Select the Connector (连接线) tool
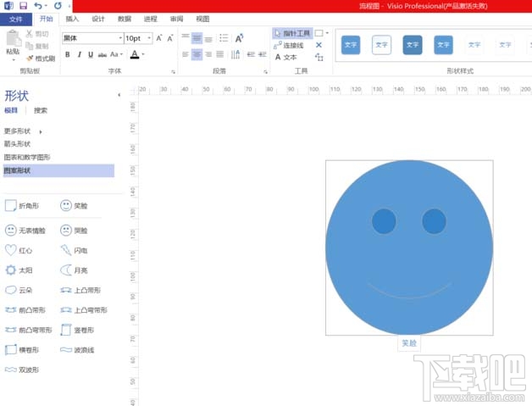Viewport: 532px width, 406px height. [289, 45]
